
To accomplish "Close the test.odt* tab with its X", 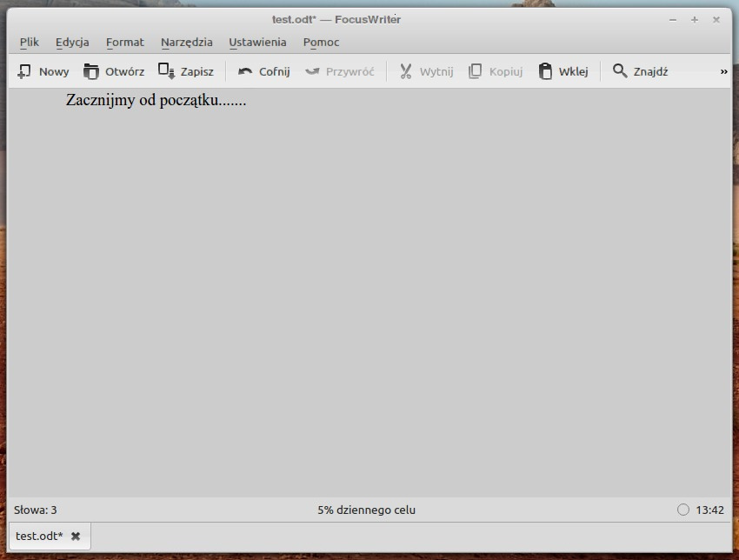I will (76, 536).
